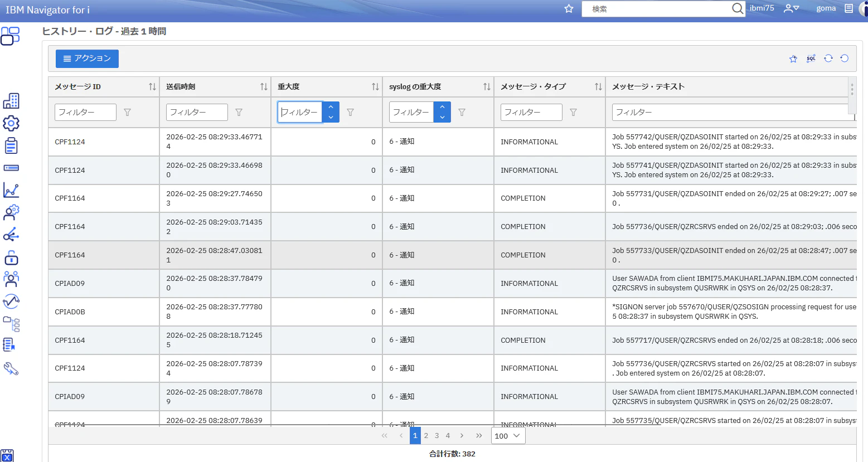
Task: Click the 合計行数: 382 status text
Action: click(452, 454)
